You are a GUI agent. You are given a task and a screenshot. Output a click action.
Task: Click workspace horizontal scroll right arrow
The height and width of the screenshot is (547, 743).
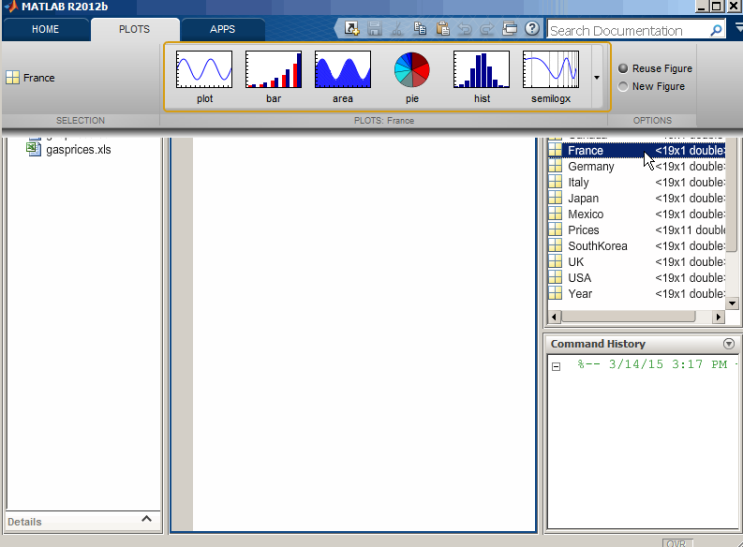point(718,317)
